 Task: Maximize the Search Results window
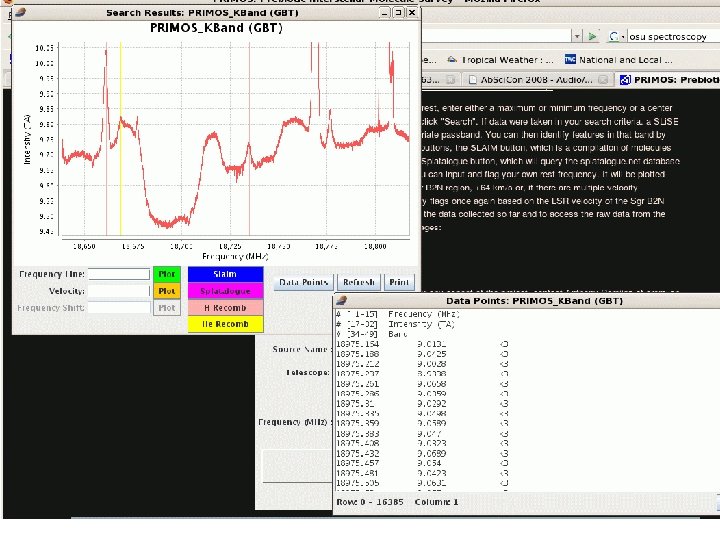click(399, 13)
